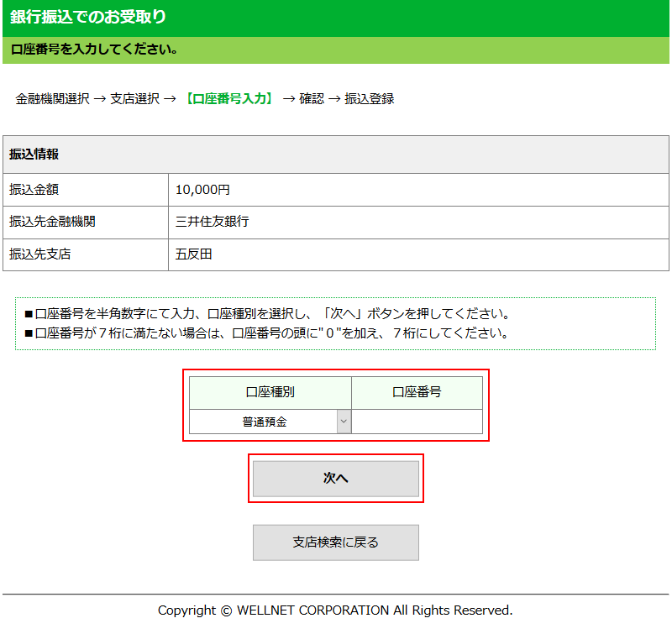Image resolution: width=672 pixels, height=634 pixels.
Task: Click the WELLNET CORPORATION copyright text
Action: click(335, 610)
